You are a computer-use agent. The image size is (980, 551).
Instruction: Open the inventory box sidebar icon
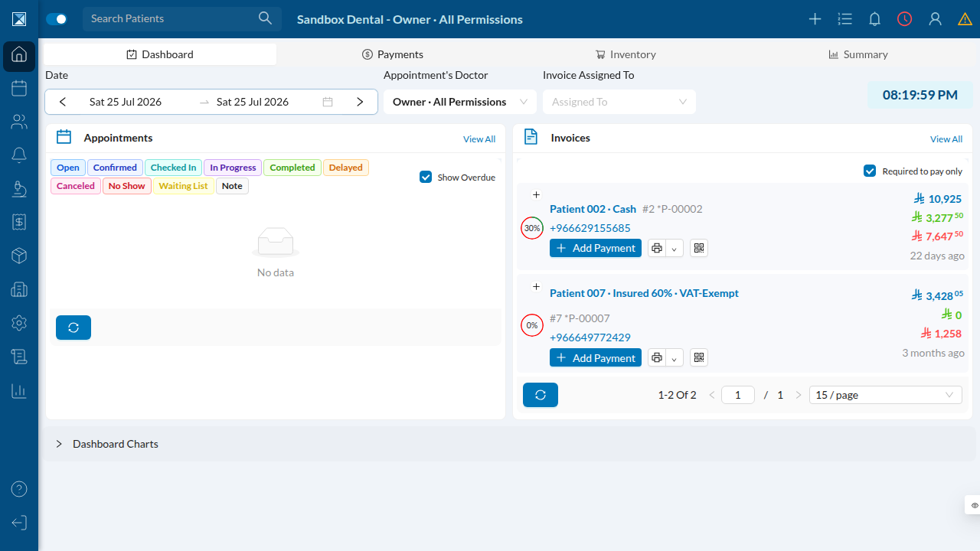[x=19, y=256]
